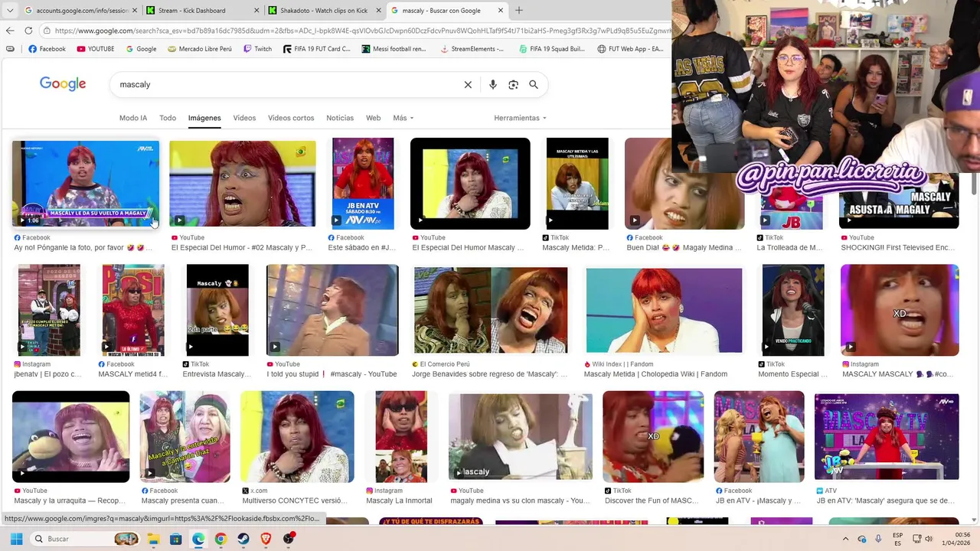Open 'magaly medina vs su clon mascaly' thumbnail
This screenshot has width=980, height=551.
click(x=521, y=436)
